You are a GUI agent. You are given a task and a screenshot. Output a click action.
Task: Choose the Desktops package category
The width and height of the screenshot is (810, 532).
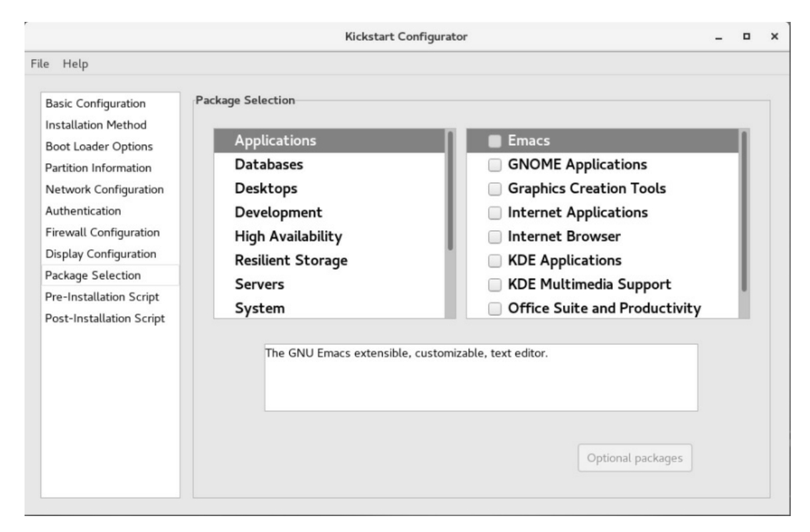tap(266, 188)
